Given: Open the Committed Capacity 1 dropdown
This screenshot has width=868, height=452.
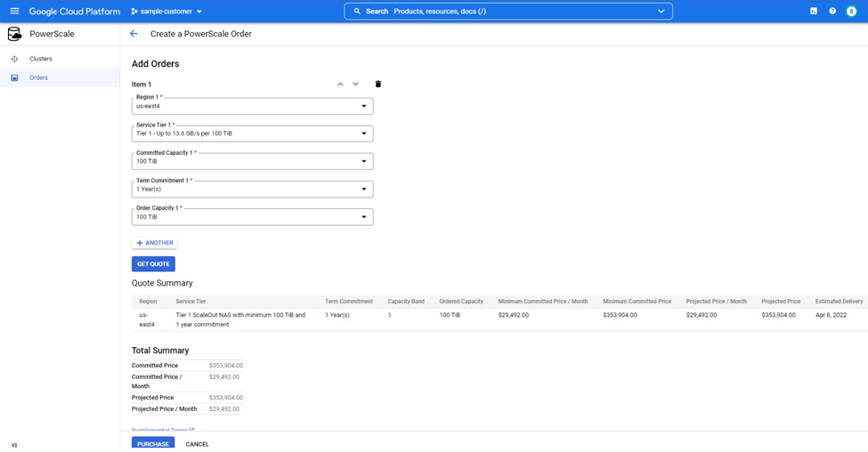Looking at the screenshot, I should (252, 161).
